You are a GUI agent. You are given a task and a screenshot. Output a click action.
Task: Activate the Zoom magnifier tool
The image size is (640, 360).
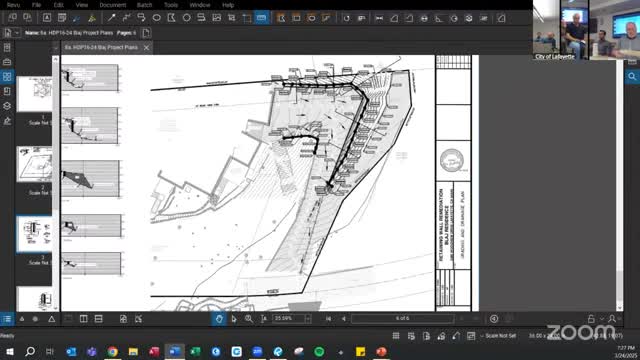coord(249,319)
